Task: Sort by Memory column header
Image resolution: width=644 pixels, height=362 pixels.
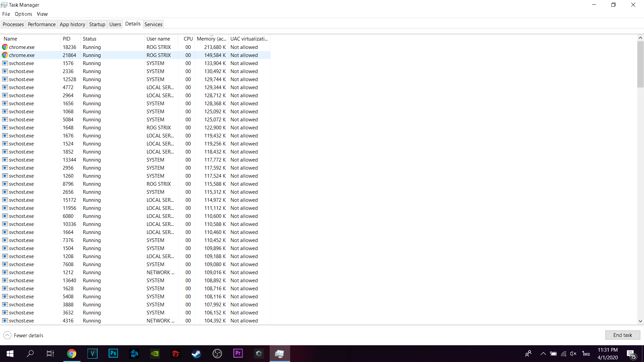Action: pos(211,39)
